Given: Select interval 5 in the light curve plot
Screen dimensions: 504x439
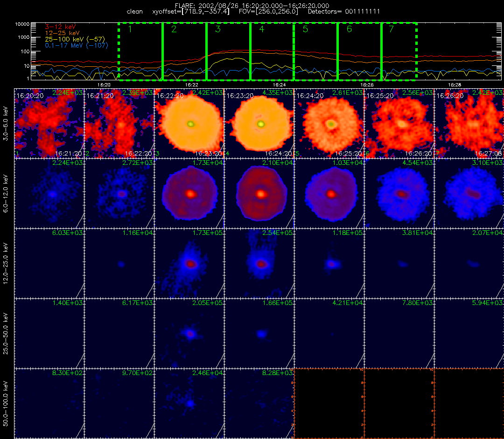Looking at the screenshot, I should point(315,51).
